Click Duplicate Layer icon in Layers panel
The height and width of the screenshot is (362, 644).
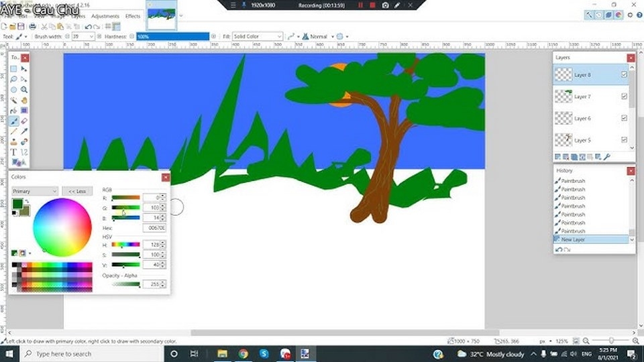pos(574,157)
